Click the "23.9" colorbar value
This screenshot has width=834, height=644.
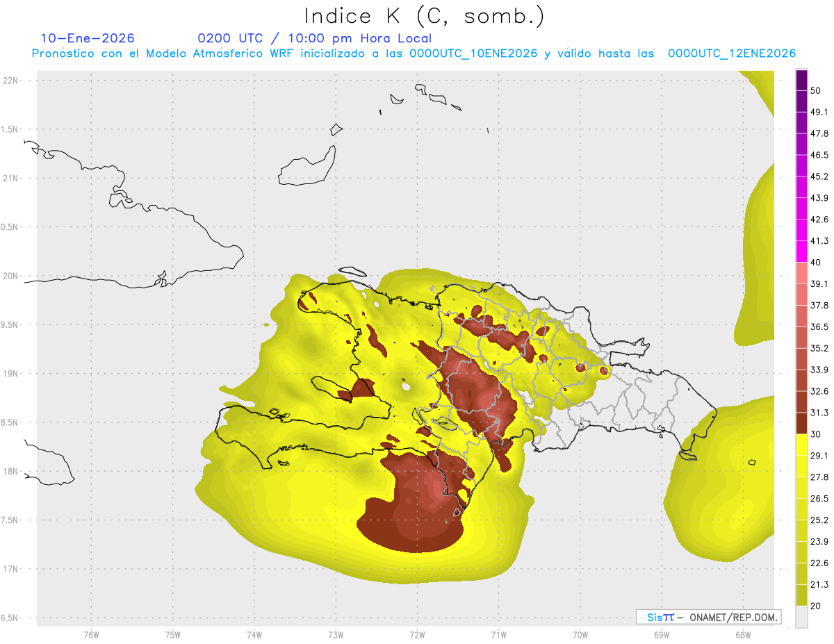(x=819, y=542)
